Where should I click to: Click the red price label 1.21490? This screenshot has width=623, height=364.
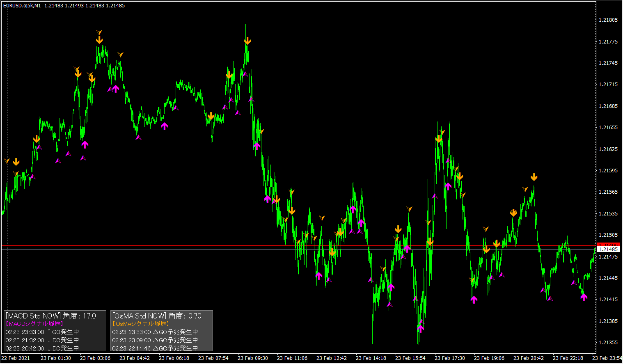click(608, 245)
